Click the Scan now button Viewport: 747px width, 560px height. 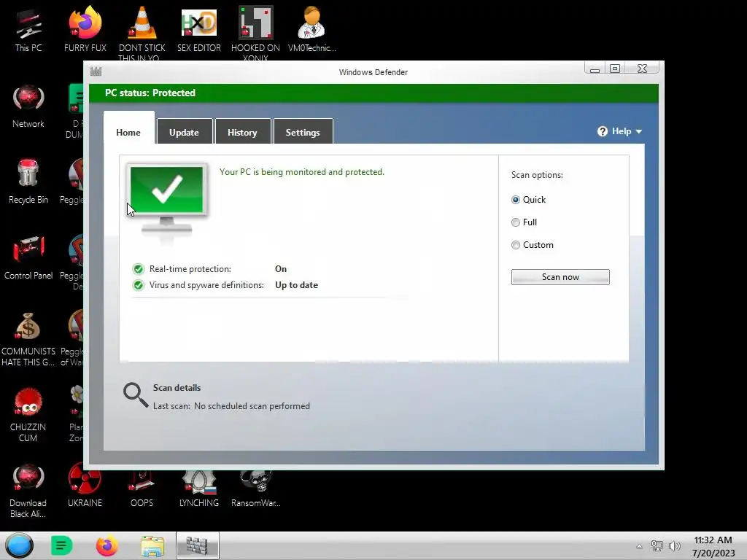pyautogui.click(x=560, y=277)
